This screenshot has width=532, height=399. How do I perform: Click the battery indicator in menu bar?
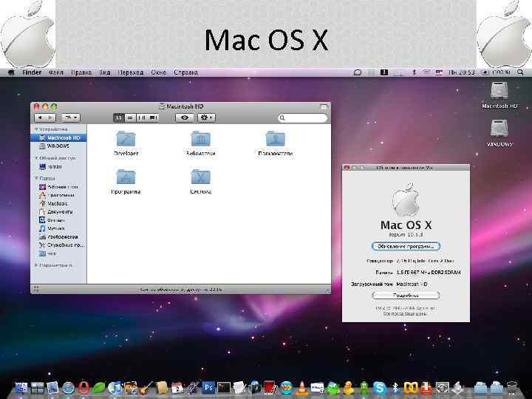pos(497,72)
